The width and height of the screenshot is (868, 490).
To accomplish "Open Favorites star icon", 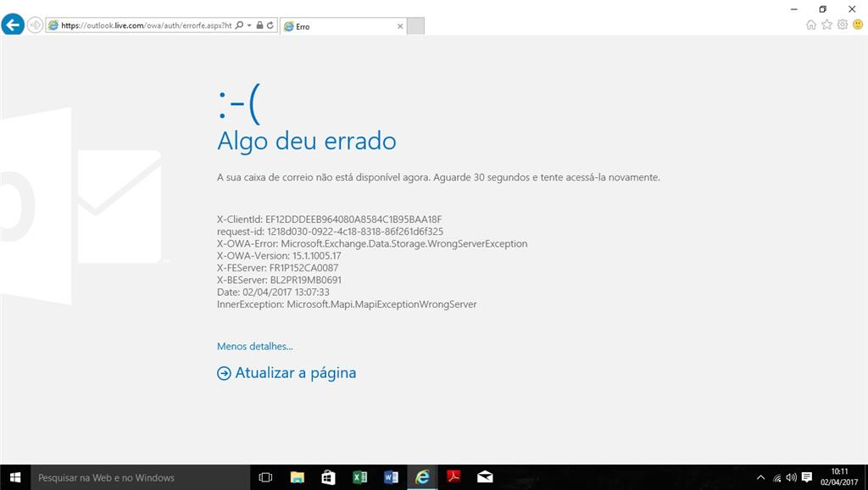I will (826, 25).
